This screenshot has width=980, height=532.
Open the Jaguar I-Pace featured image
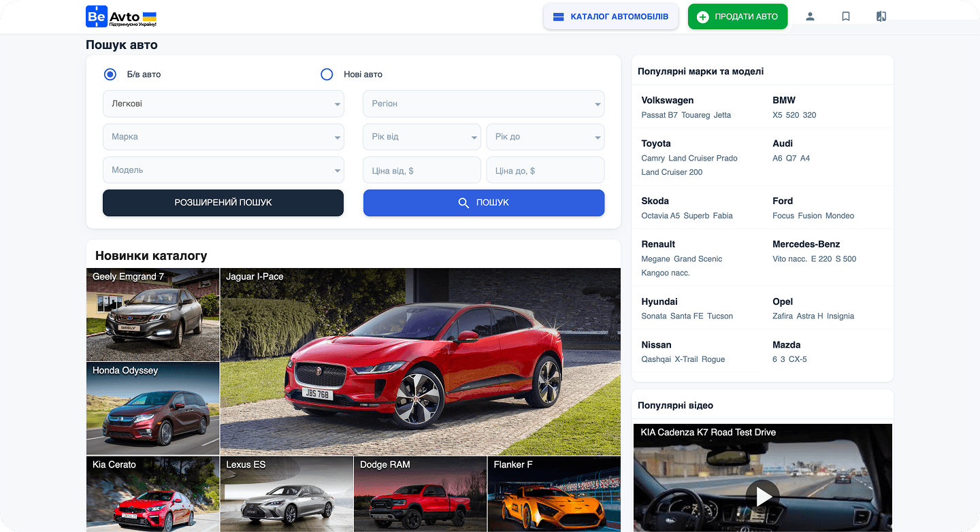point(421,361)
